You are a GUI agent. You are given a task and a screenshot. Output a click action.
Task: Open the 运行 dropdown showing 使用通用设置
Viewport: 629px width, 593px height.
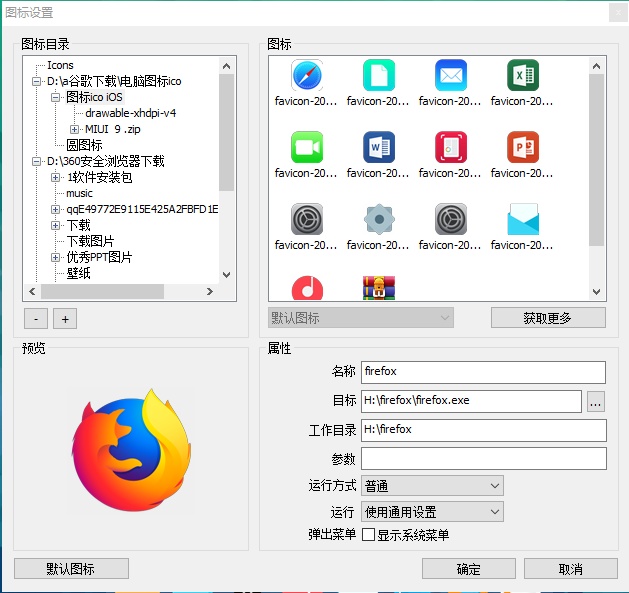[x=432, y=512]
